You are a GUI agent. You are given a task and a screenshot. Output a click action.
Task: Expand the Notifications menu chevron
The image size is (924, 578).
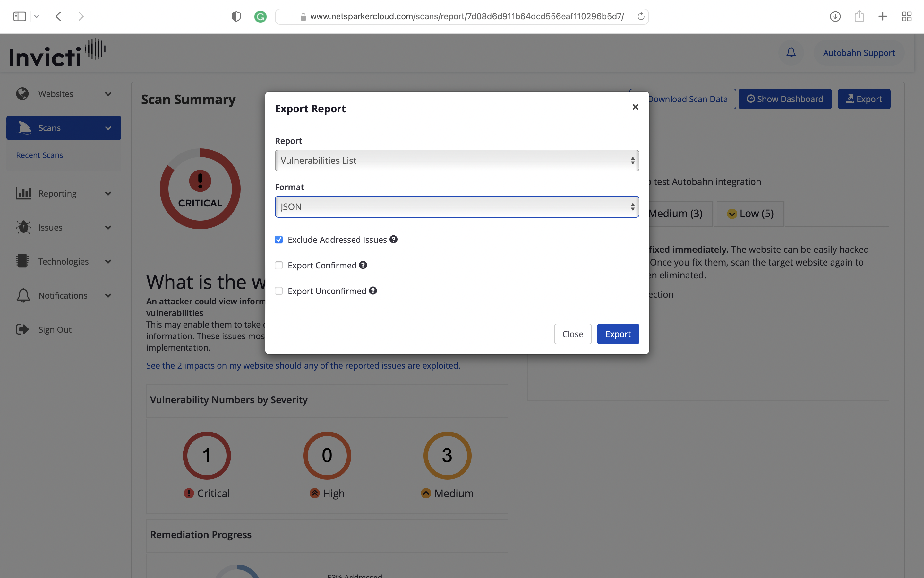coord(108,295)
